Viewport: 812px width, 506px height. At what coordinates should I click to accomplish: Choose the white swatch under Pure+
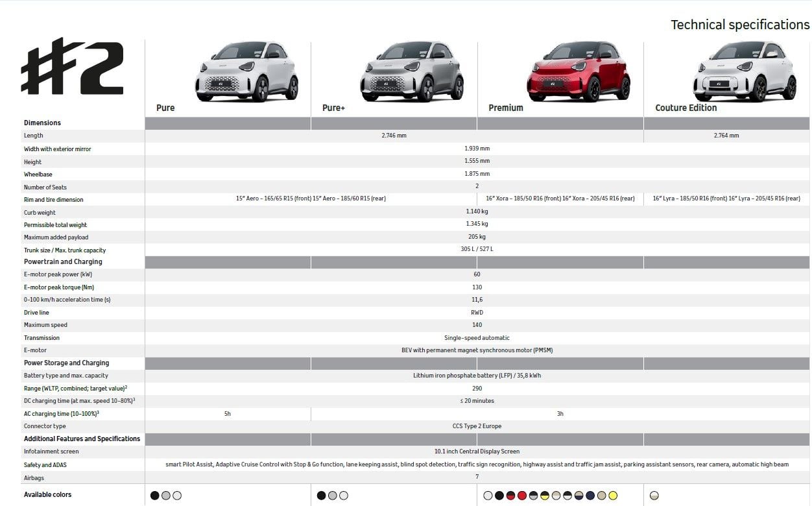pos(343,496)
